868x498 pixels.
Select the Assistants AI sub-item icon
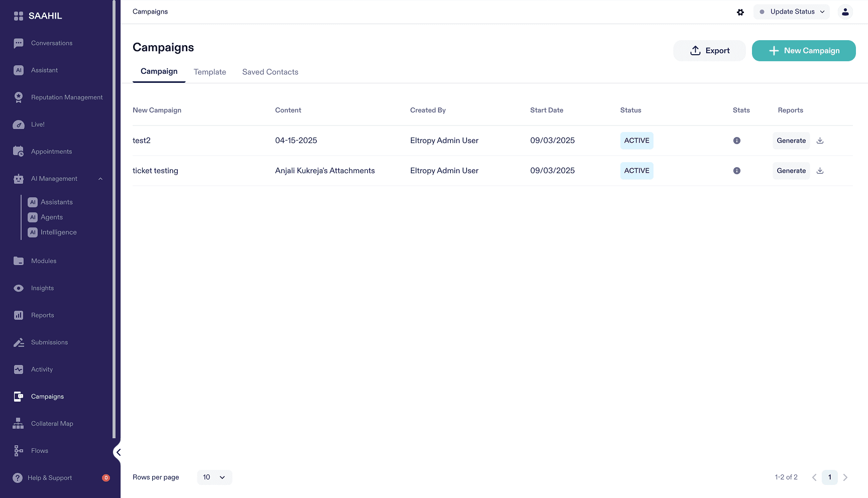[33, 202]
